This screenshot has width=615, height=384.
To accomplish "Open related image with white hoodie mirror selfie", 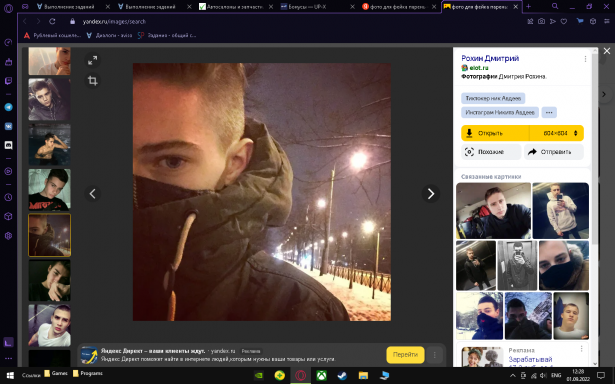I will click(x=560, y=211).
